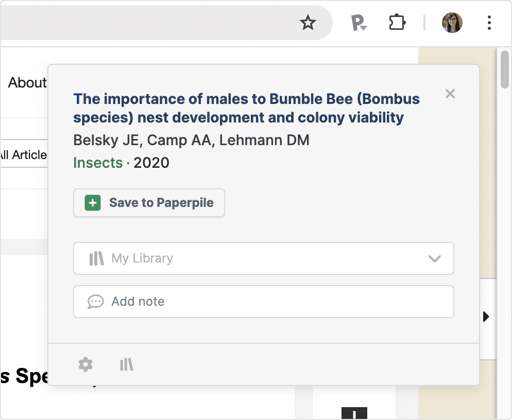Click the Add note field
This screenshot has height=420, width=512.
point(263,302)
